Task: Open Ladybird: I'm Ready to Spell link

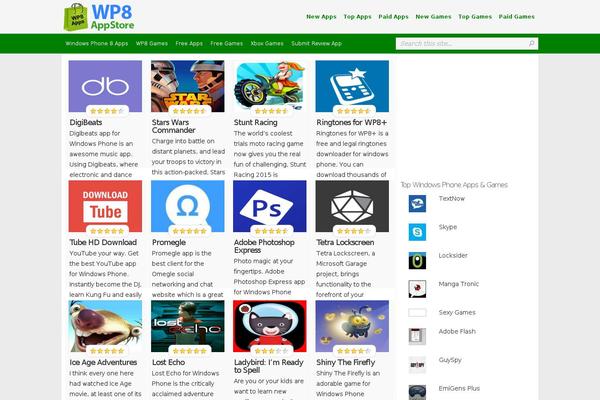Action: pyautogui.click(x=269, y=366)
